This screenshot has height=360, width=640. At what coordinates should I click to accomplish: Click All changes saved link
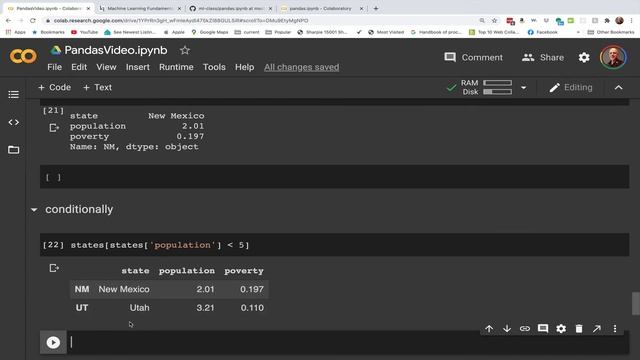coord(301,67)
